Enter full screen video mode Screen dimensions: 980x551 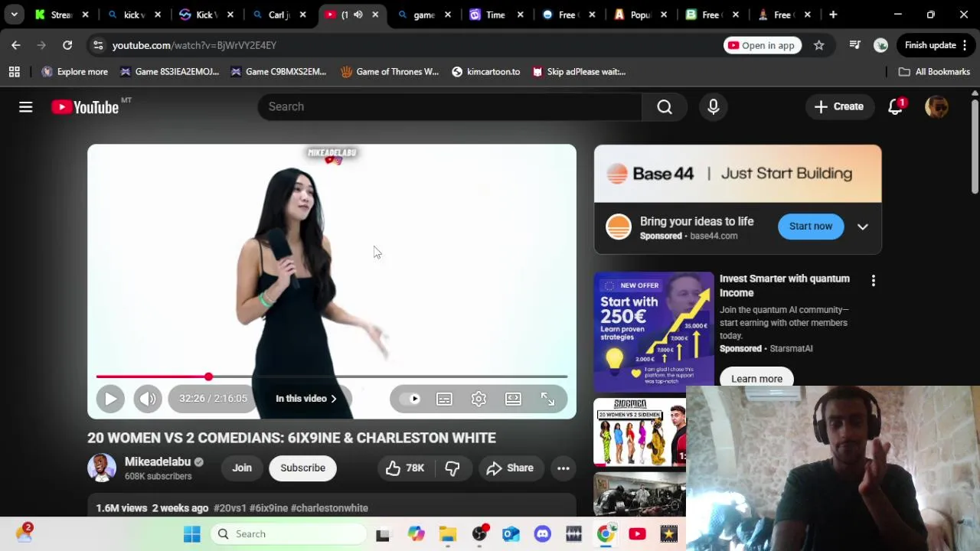pos(547,399)
